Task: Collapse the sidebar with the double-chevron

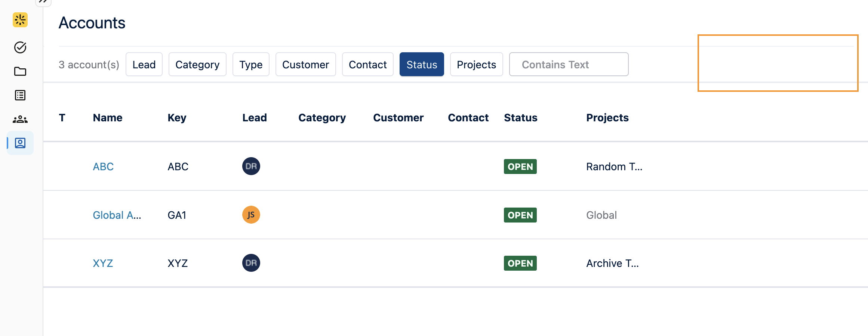Action: pyautogui.click(x=43, y=3)
